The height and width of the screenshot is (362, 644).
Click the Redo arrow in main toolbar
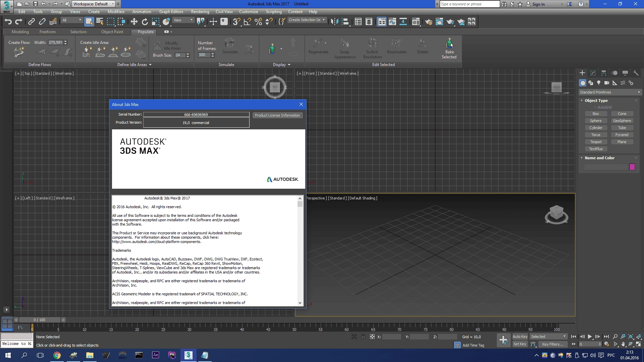point(19,22)
